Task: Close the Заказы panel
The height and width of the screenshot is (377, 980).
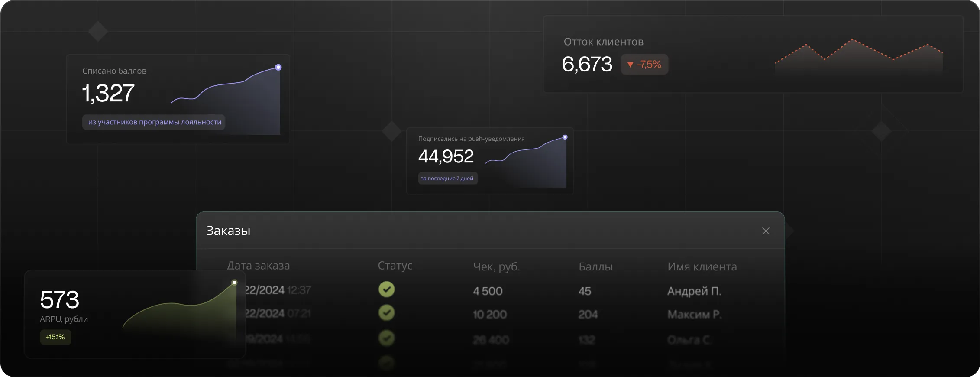Action: (x=766, y=231)
